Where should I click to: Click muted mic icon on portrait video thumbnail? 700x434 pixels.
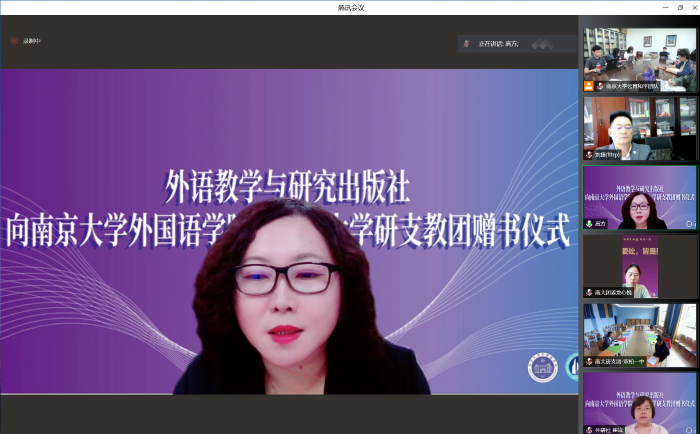click(x=589, y=292)
